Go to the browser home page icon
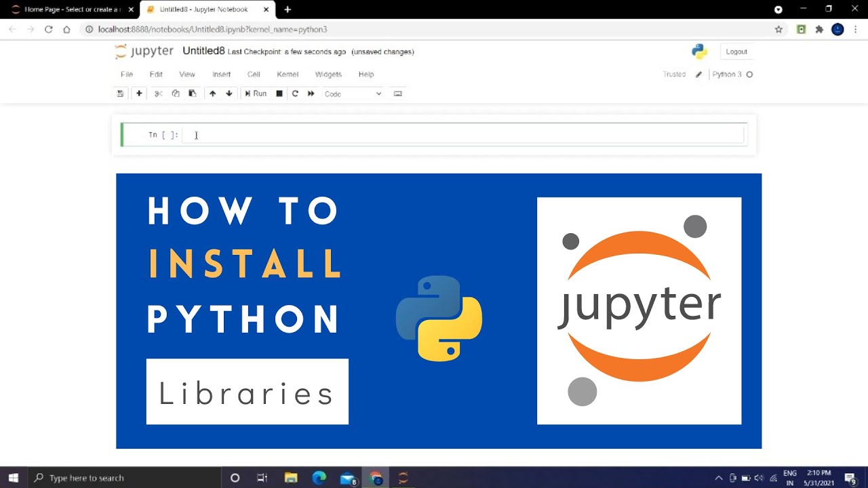The image size is (868, 488). pyautogui.click(x=66, y=29)
